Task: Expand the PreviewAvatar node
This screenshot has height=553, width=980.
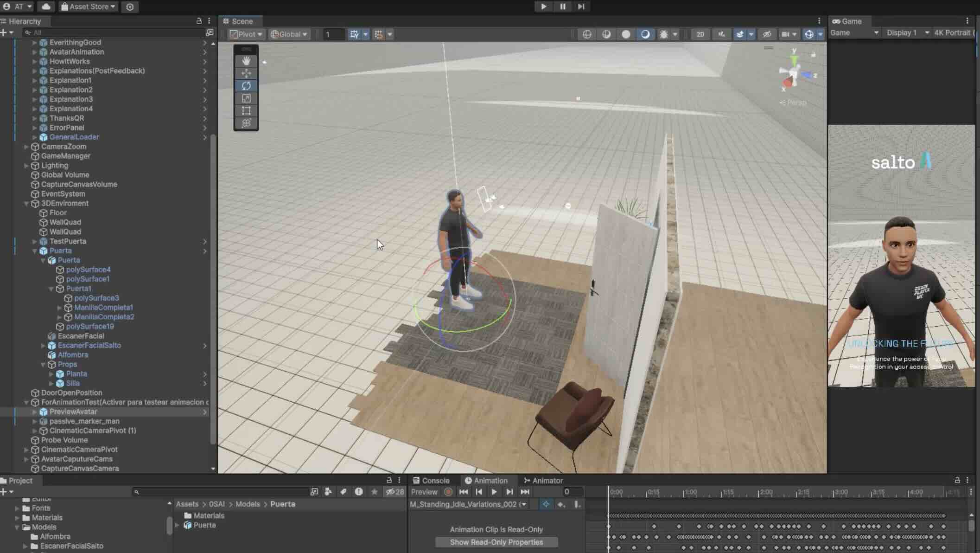Action: tap(34, 412)
